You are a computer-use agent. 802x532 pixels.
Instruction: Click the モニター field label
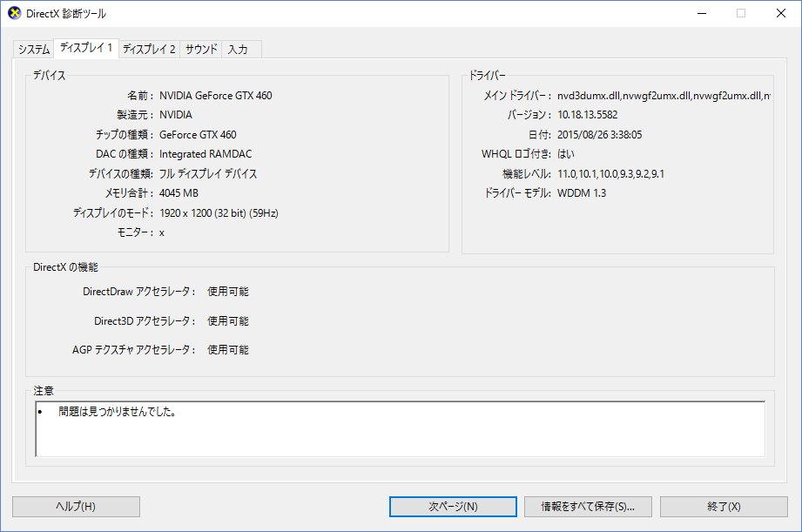pyautogui.click(x=135, y=232)
